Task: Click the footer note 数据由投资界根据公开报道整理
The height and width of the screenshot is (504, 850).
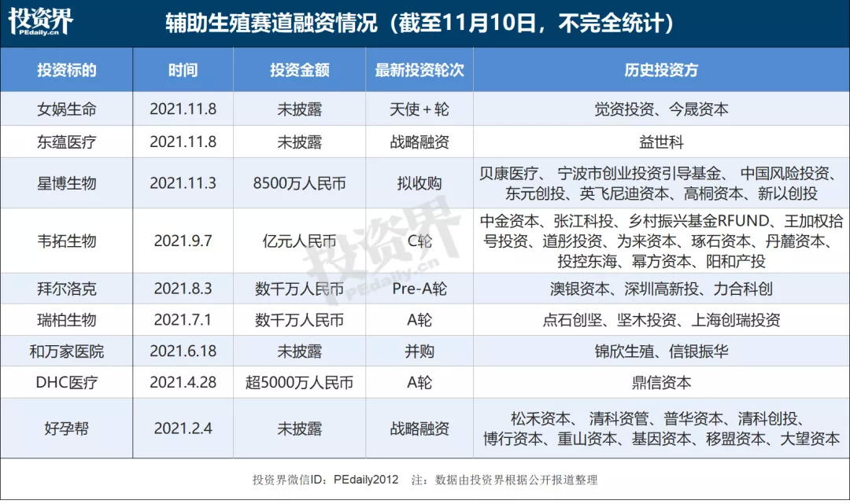Action: tap(516, 480)
